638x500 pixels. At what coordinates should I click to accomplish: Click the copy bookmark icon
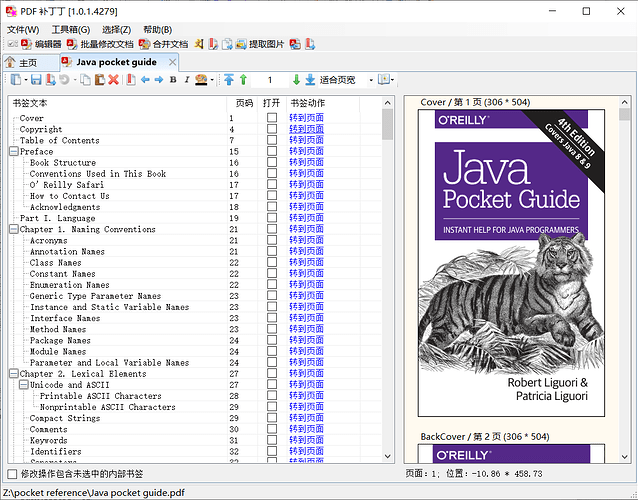[x=85, y=79]
